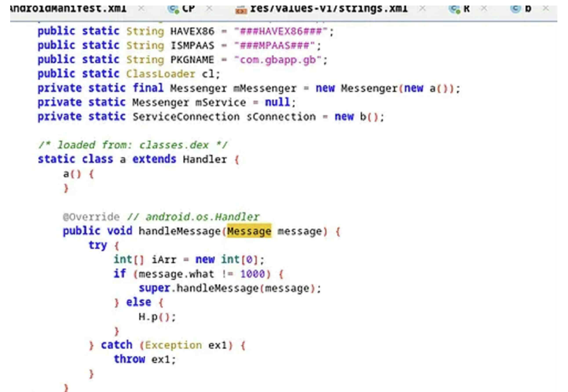Click the Handler class after extends
568x392 pixels.
tap(205, 159)
